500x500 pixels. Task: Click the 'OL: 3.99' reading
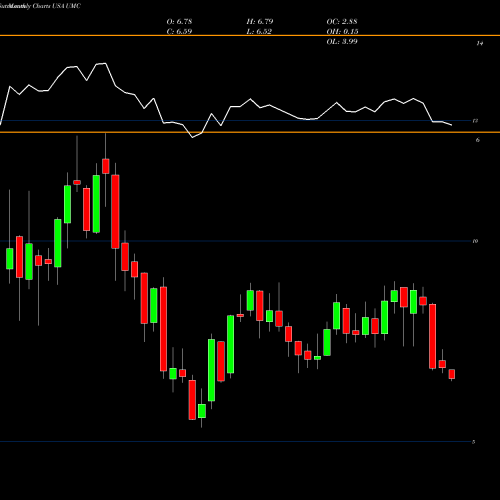[342, 41]
